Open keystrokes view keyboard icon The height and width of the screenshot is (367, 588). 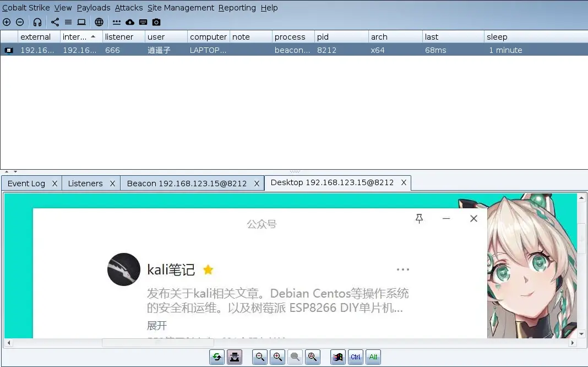click(x=143, y=22)
